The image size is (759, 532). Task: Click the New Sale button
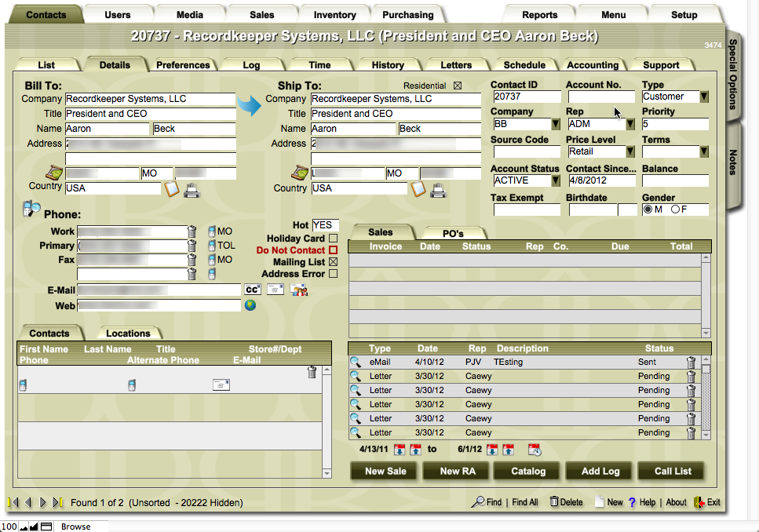[x=385, y=471]
